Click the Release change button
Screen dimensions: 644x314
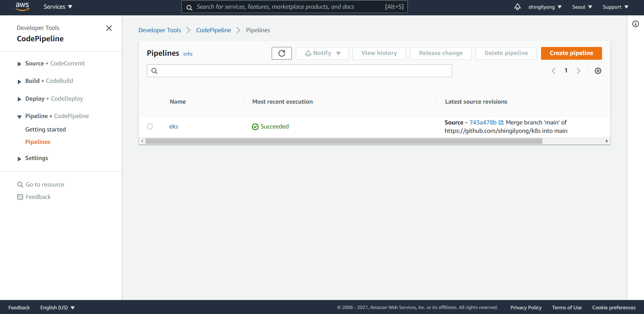[x=441, y=53]
